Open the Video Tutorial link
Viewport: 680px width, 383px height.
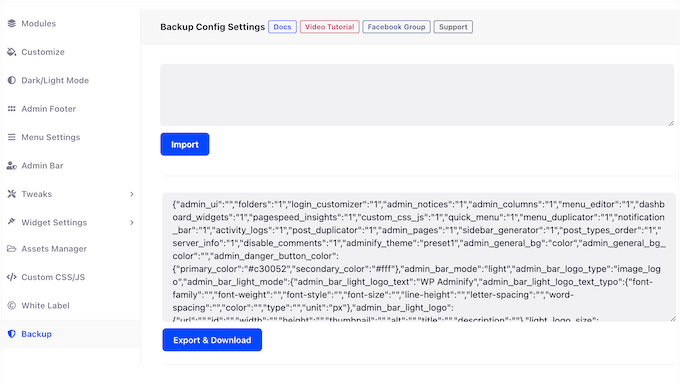330,27
